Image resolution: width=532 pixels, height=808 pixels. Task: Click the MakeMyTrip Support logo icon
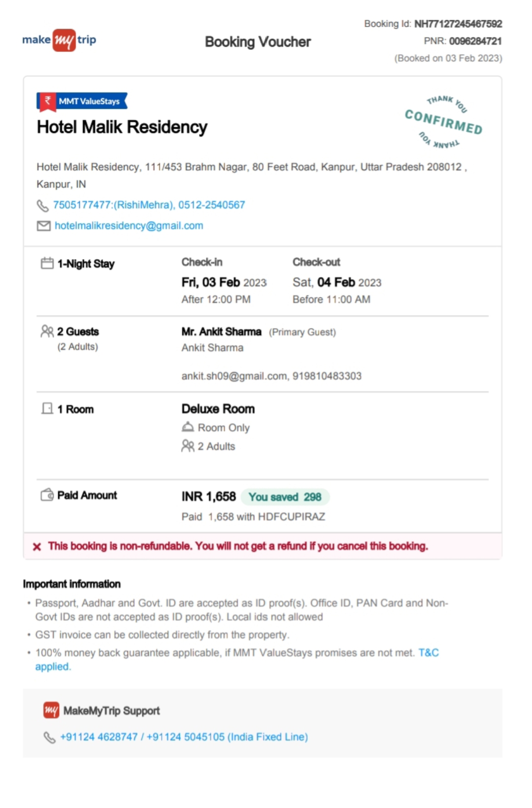click(51, 710)
